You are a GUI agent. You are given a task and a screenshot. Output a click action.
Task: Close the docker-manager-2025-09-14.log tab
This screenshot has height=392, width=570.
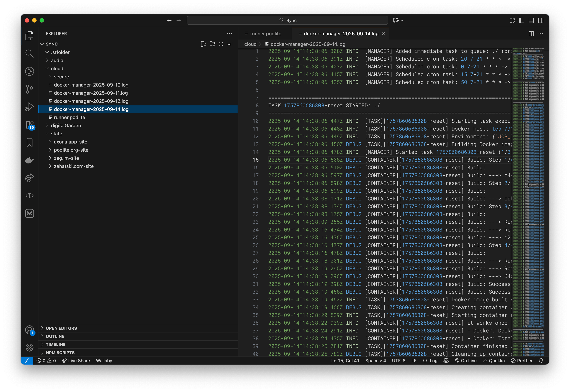(x=384, y=34)
